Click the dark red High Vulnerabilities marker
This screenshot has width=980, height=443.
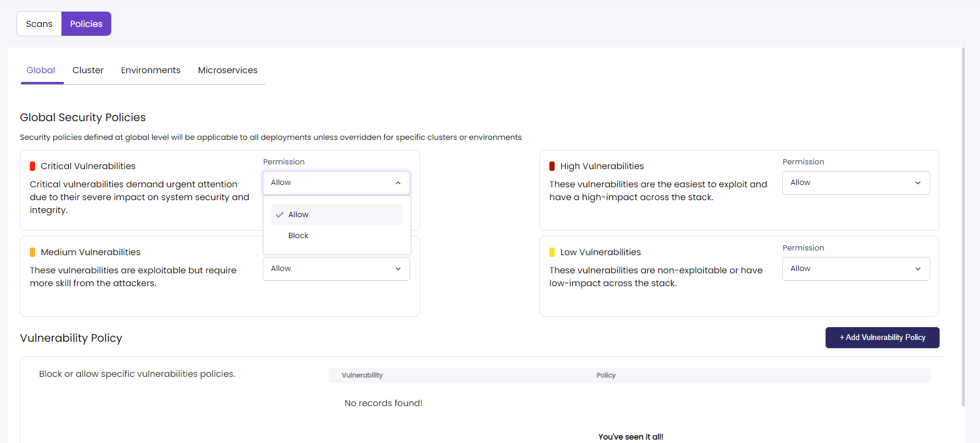[552, 166]
